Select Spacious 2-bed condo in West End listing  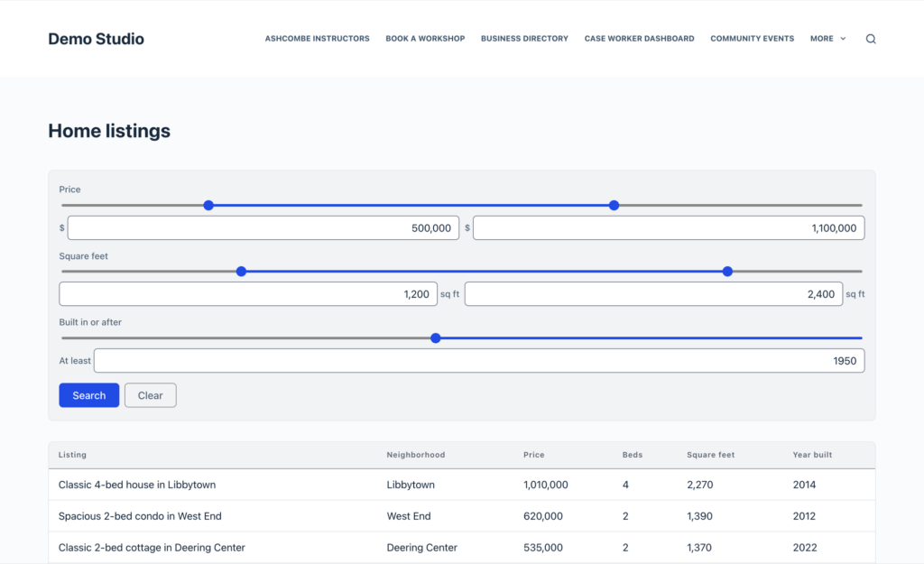140,516
